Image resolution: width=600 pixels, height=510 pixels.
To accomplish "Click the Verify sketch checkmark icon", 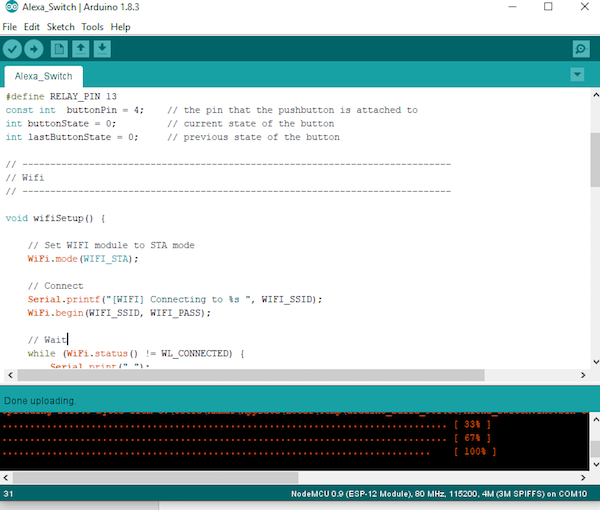I will [x=13, y=48].
